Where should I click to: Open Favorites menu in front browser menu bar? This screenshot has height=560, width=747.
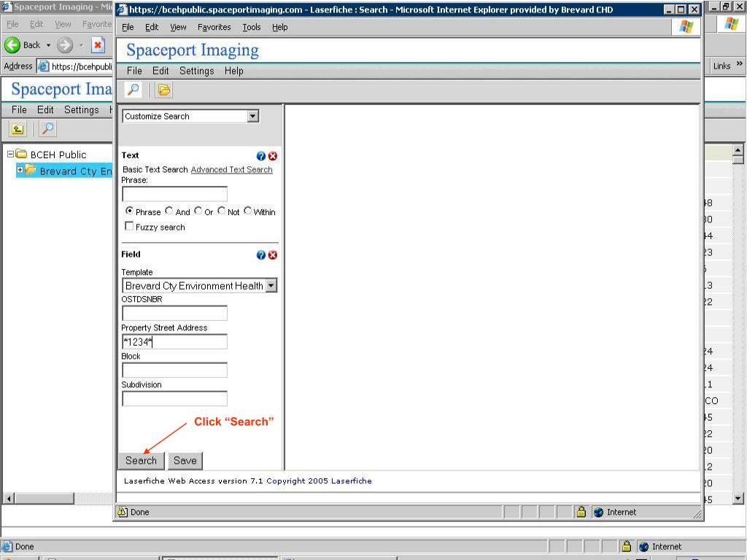tap(214, 27)
